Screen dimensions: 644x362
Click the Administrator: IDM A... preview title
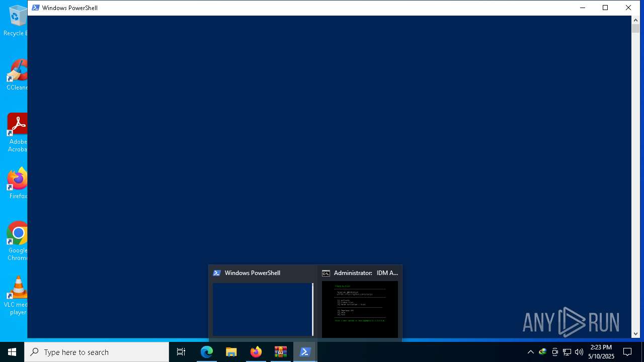point(366,273)
